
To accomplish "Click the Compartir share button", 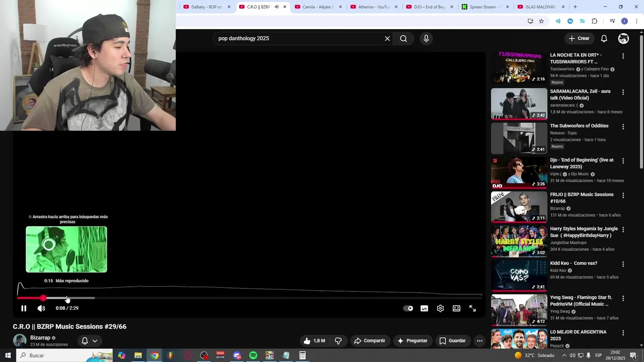I will click(x=369, y=340).
